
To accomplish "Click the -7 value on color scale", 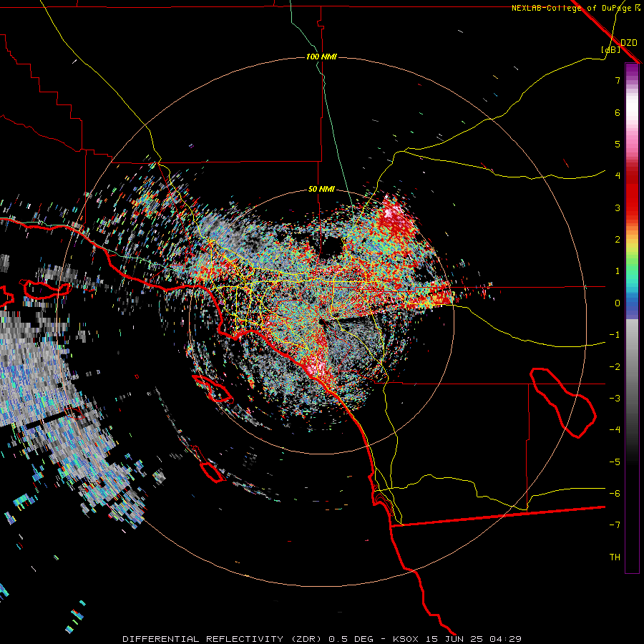I will pos(615,525).
